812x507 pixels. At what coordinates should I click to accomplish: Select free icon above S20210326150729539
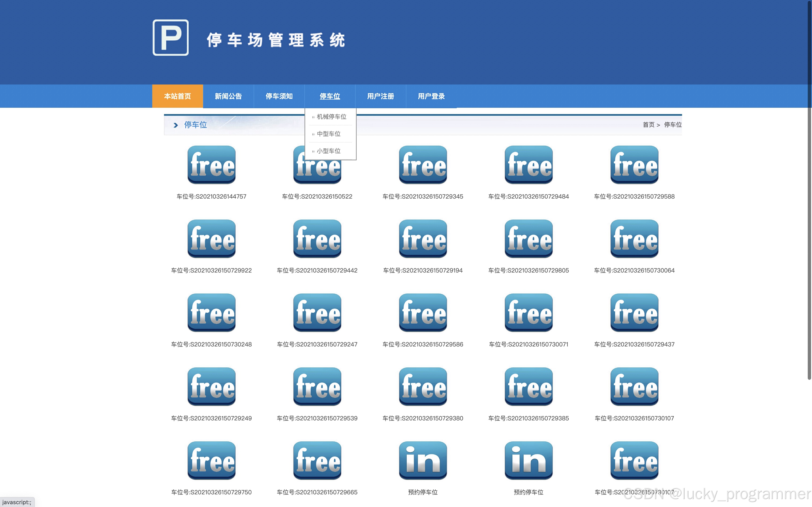click(x=317, y=386)
